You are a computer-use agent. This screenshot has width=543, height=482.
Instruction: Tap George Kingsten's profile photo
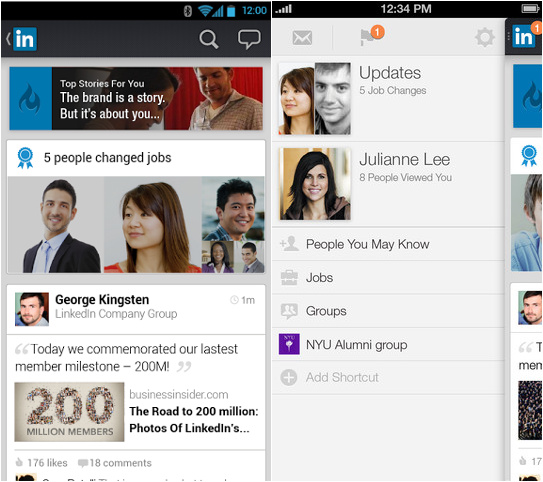[32, 309]
